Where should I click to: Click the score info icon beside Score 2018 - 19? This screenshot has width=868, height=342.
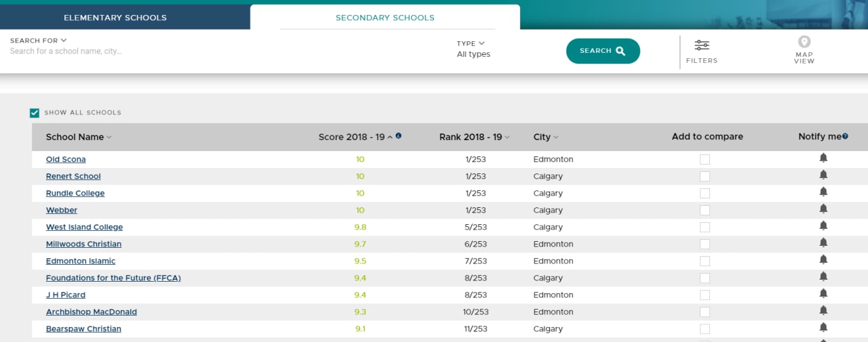click(x=399, y=135)
